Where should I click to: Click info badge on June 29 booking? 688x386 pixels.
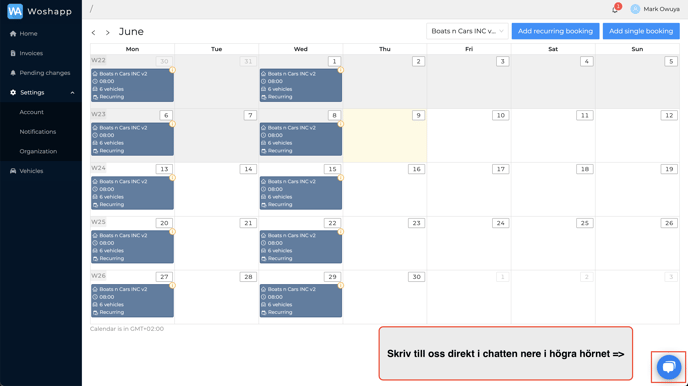(340, 286)
